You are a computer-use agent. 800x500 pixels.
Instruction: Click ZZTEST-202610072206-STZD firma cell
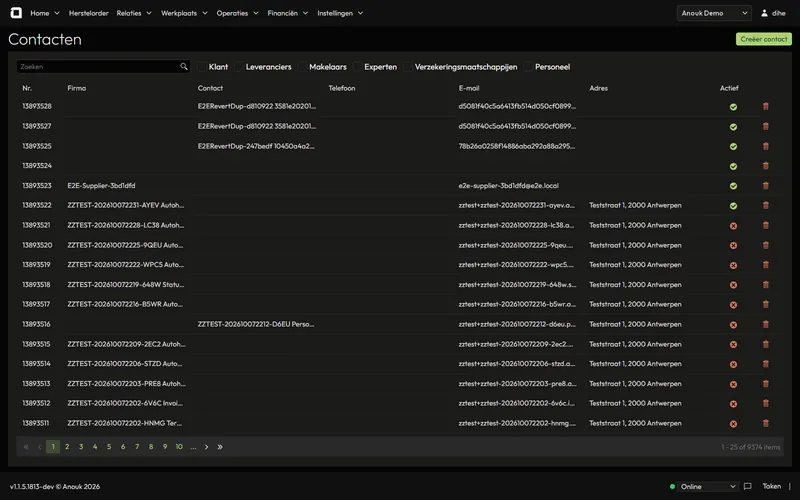pyautogui.click(x=124, y=364)
